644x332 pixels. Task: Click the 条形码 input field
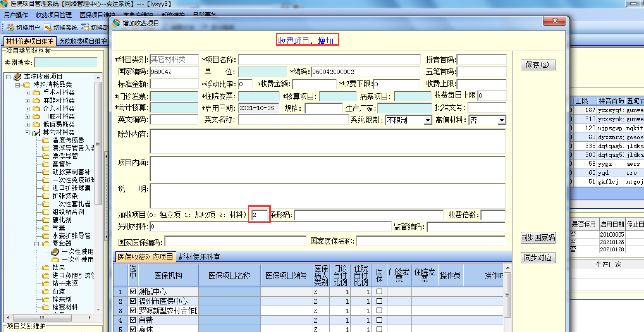(369, 215)
